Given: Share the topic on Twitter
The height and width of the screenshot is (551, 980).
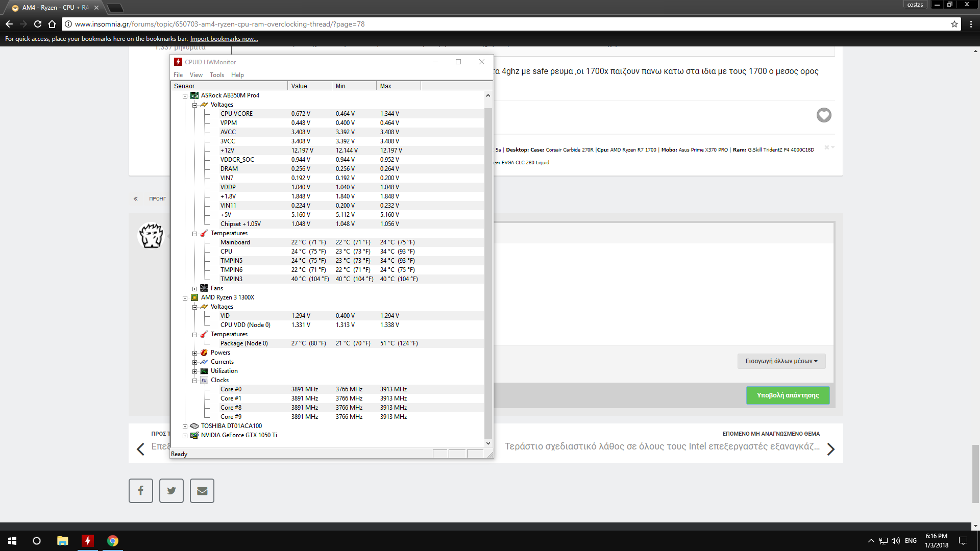Looking at the screenshot, I should (x=171, y=491).
